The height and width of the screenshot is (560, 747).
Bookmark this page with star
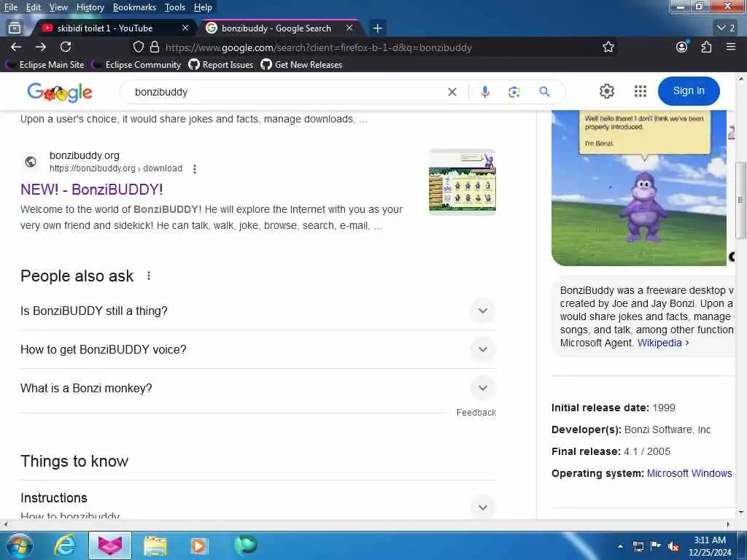tap(608, 47)
